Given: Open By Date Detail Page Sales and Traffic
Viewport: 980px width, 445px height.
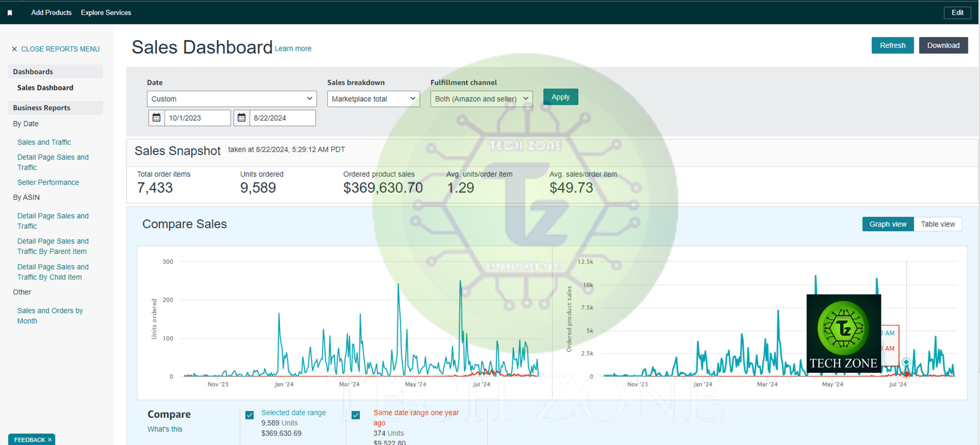Looking at the screenshot, I should (53, 162).
